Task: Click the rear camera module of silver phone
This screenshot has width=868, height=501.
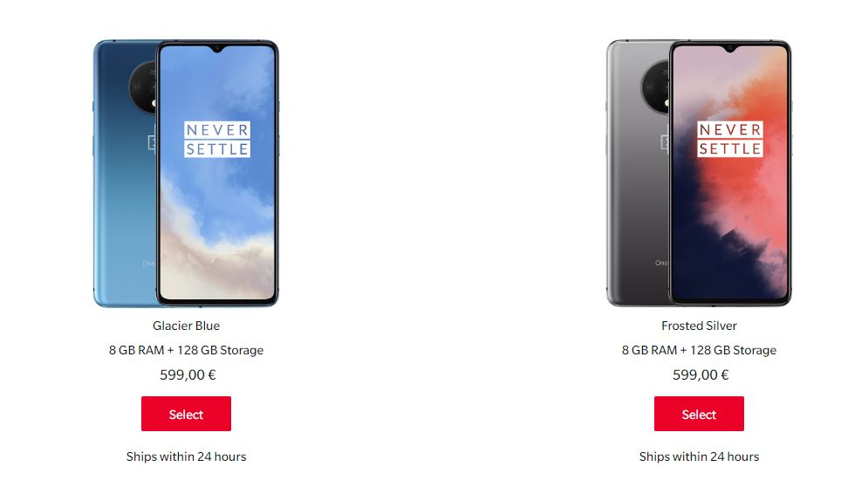Action: pyautogui.click(x=655, y=87)
